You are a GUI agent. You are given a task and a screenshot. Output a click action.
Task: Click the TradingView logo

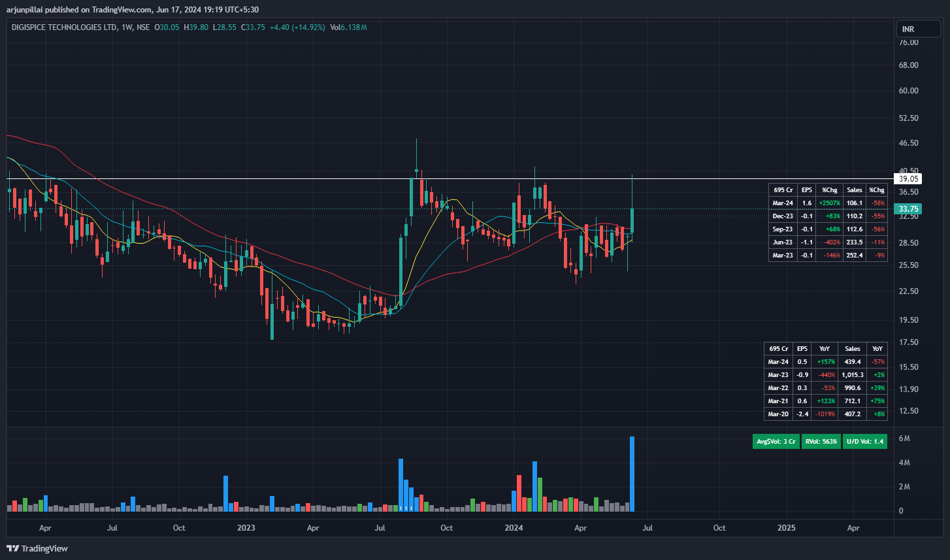(x=37, y=548)
